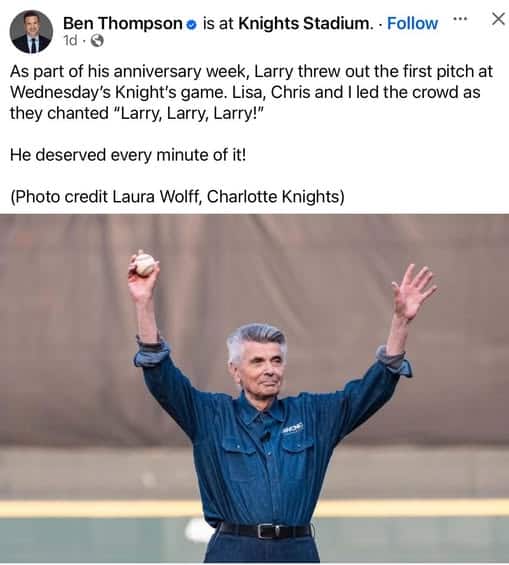Click the open raised hand in photo
The width and height of the screenshot is (509, 565).
click(x=413, y=291)
